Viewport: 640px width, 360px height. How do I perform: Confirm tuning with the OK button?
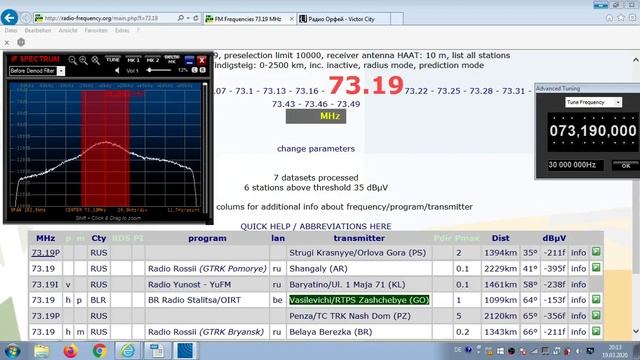[625, 166]
